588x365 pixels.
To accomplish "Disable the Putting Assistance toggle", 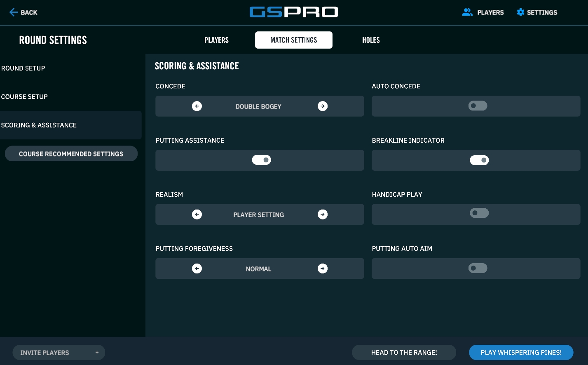I will [x=262, y=160].
